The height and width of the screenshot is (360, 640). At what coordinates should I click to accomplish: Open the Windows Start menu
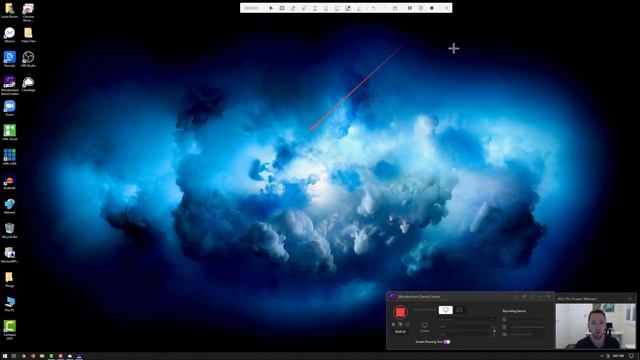click(x=5, y=356)
